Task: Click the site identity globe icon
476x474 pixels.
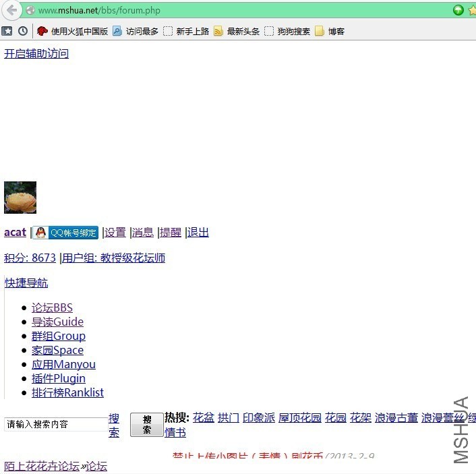Action: [x=30, y=10]
